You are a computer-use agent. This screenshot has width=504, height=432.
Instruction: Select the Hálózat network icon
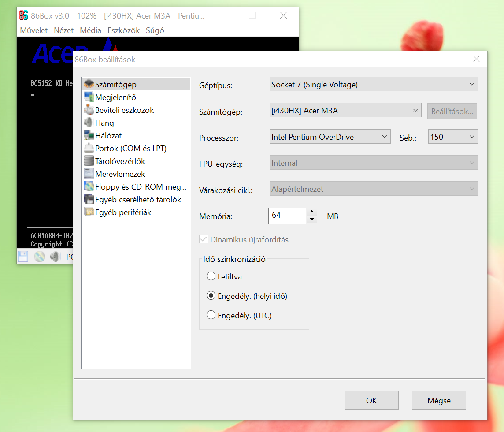pyautogui.click(x=89, y=135)
